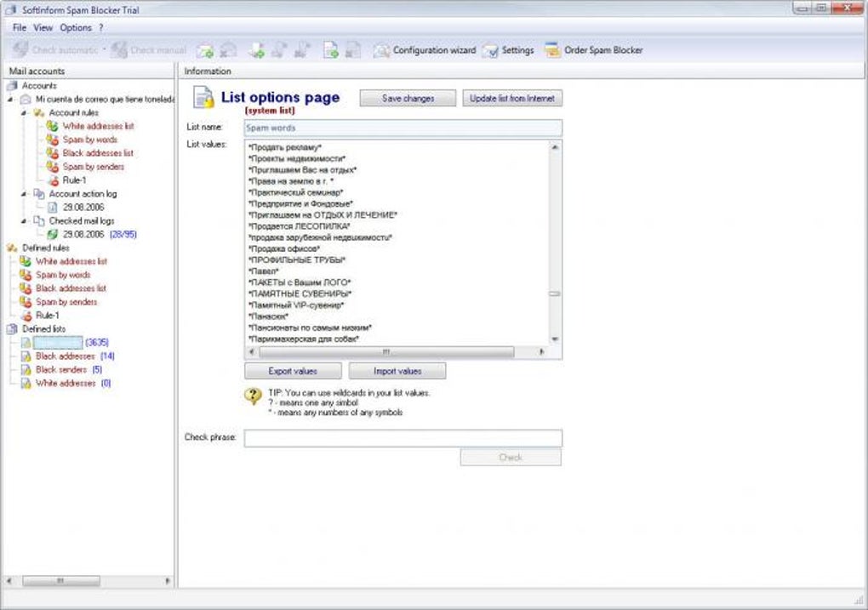Click the grayed envelope with X toolbar icon
Screen dimensions: 868x610
coord(228,50)
